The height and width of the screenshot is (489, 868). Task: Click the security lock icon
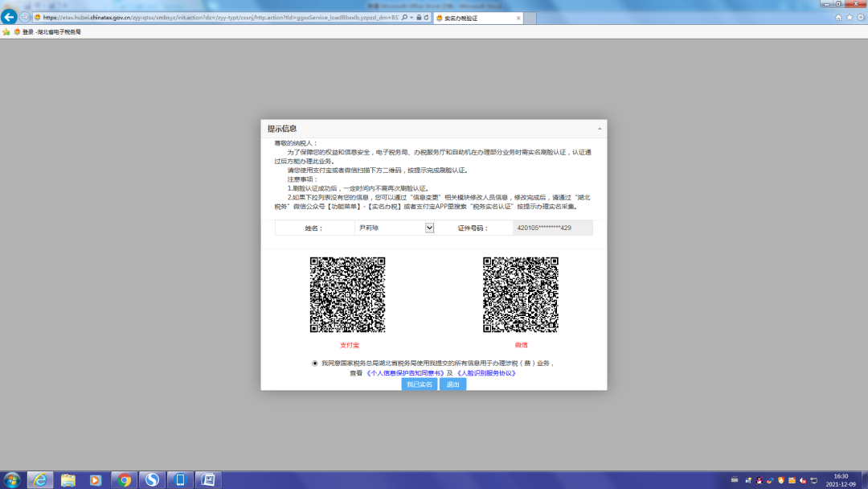click(x=419, y=18)
